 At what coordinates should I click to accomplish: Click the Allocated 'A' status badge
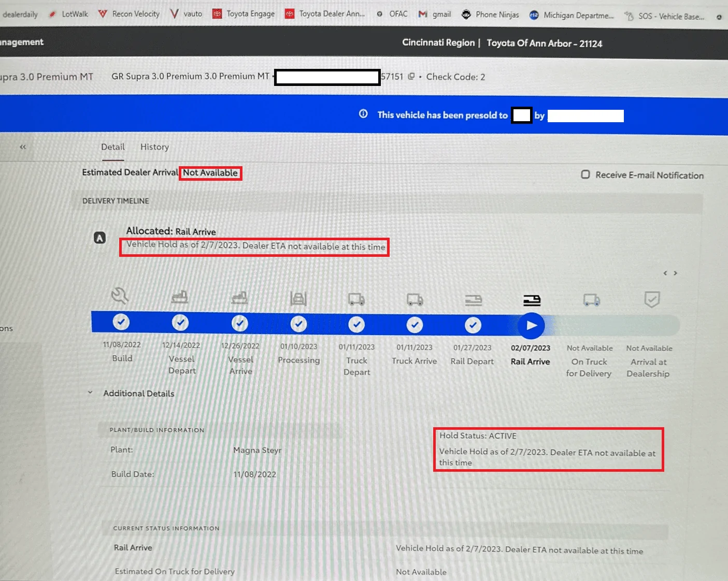tap(99, 238)
